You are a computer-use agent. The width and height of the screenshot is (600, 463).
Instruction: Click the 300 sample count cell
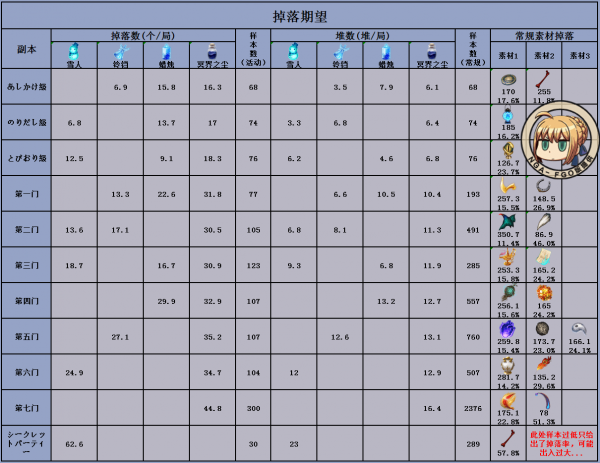[253, 408]
